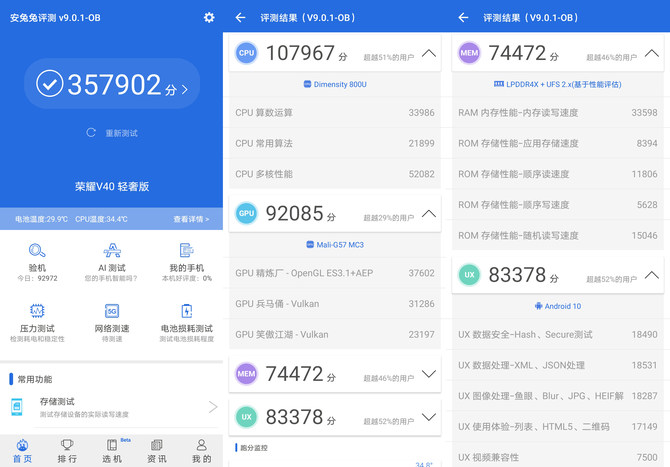Collapse the MEM section in right panel
The image size is (670, 467).
652,53
